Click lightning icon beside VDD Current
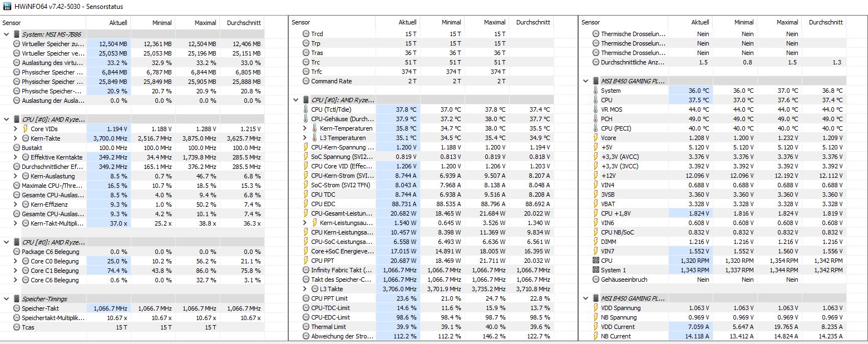The height and width of the screenshot is (344, 868). pos(595,327)
